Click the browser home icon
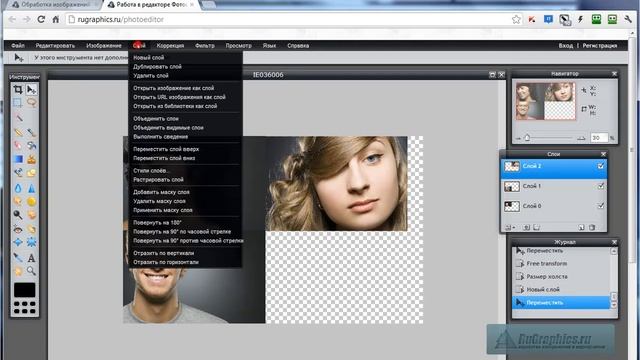 [56, 19]
